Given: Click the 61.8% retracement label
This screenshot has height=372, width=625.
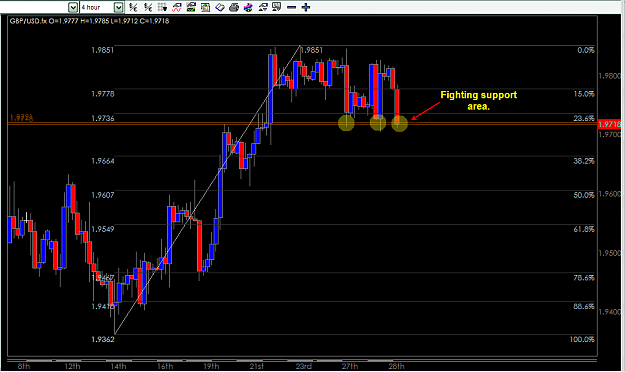Looking at the screenshot, I should pyautogui.click(x=584, y=229).
